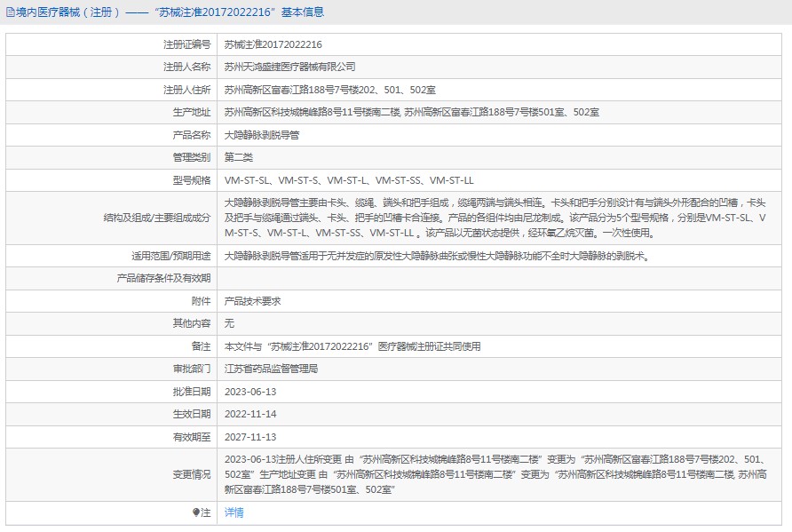Click the 变更情况 row label

pos(192,474)
